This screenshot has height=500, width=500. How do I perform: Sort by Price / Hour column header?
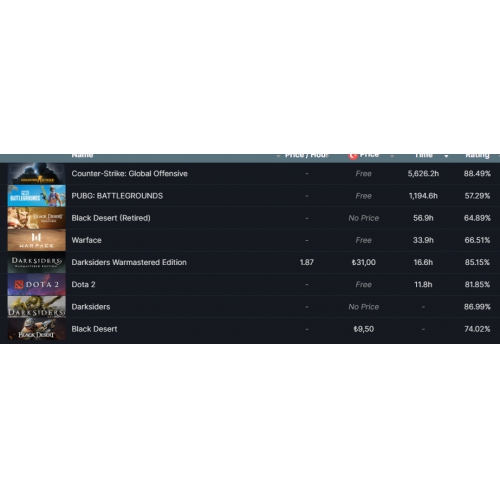click(307, 155)
